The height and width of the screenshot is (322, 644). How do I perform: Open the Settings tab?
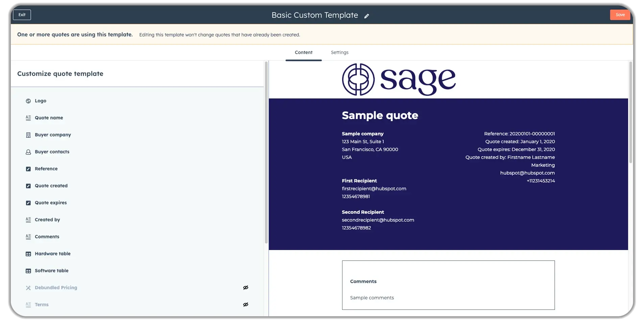point(339,52)
